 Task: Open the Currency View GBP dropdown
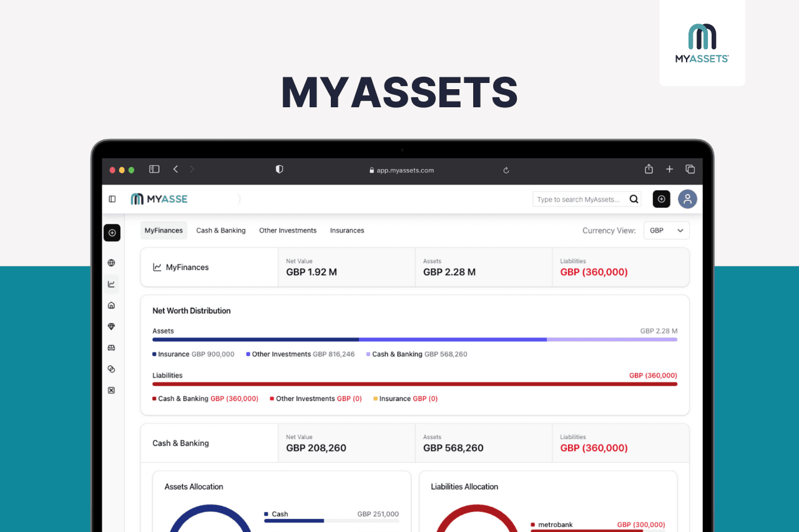pos(666,230)
